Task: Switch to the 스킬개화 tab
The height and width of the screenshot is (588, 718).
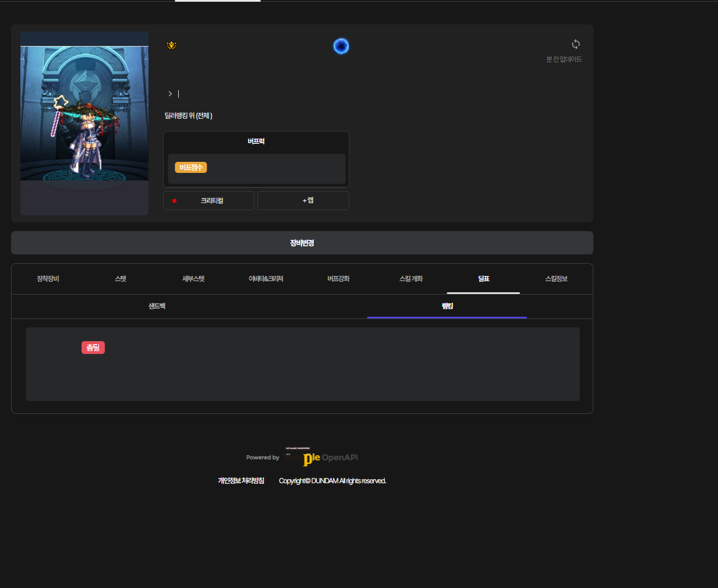Action: 411,279
